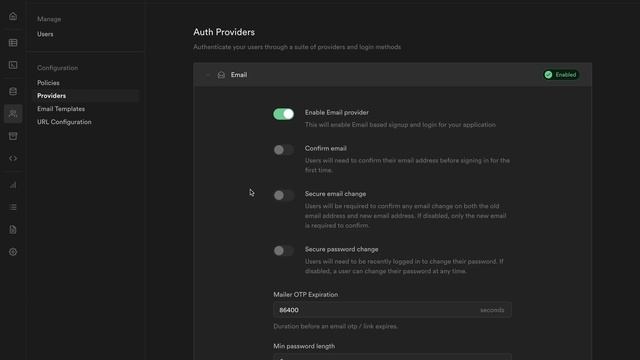Go to Users in the Manage menu
Screen dimensions: 640x360
[45, 34]
